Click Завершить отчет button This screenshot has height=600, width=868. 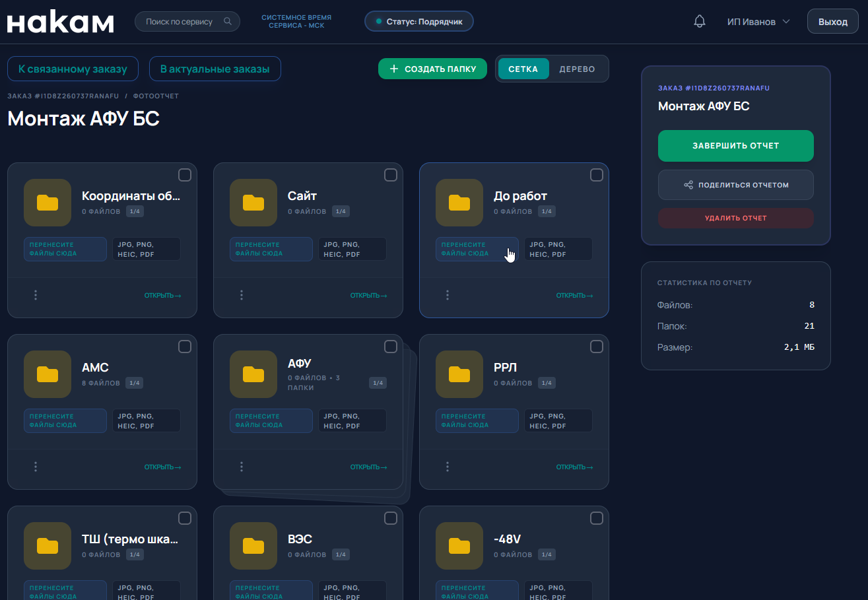pos(736,146)
